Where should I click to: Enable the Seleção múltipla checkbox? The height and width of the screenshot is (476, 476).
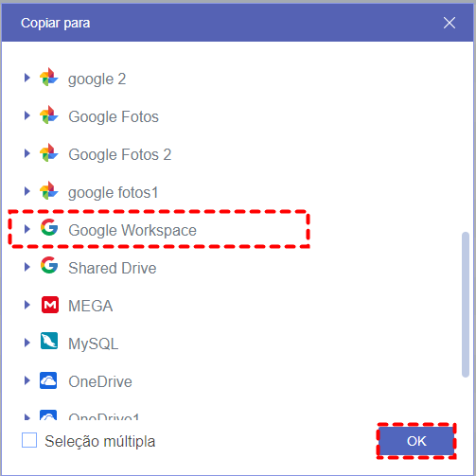tap(29, 440)
